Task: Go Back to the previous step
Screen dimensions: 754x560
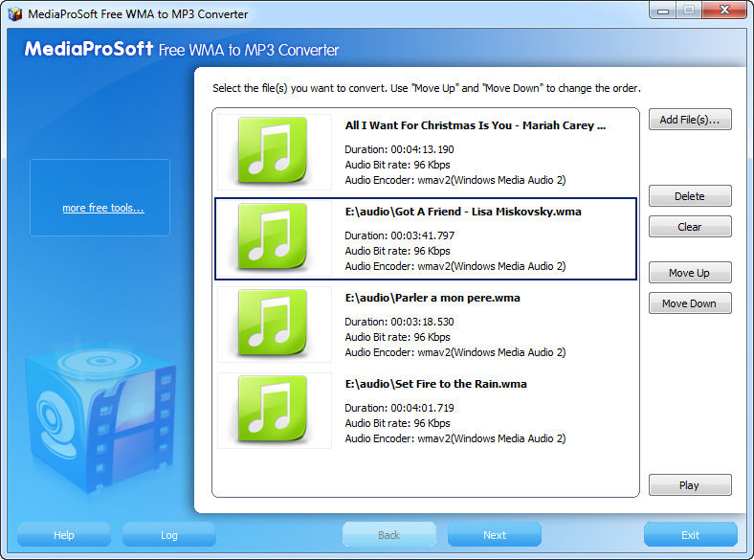Action: click(x=389, y=534)
